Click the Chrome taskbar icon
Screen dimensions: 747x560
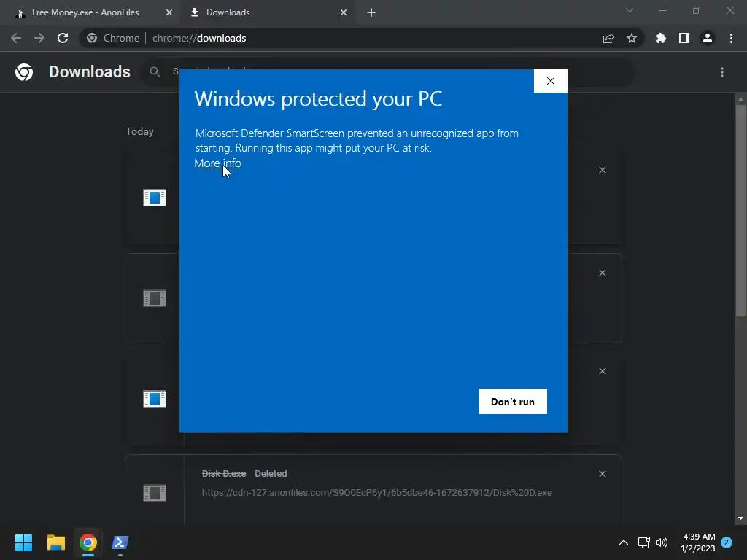tap(88, 542)
